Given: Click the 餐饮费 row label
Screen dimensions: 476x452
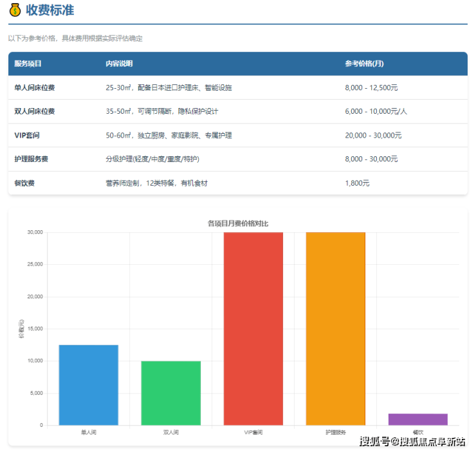Looking at the screenshot, I should tap(24, 183).
